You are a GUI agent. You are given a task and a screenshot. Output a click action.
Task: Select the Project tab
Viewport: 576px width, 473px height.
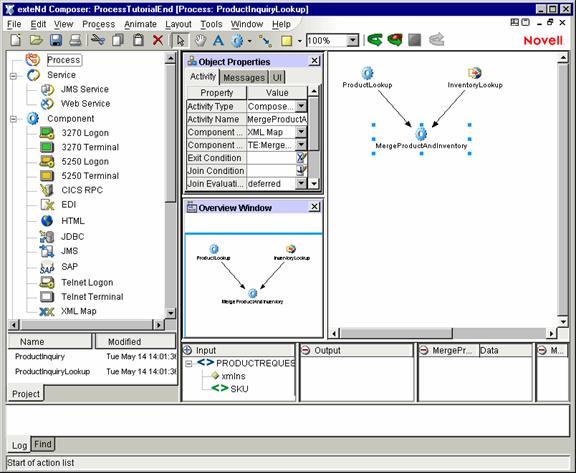(x=25, y=394)
